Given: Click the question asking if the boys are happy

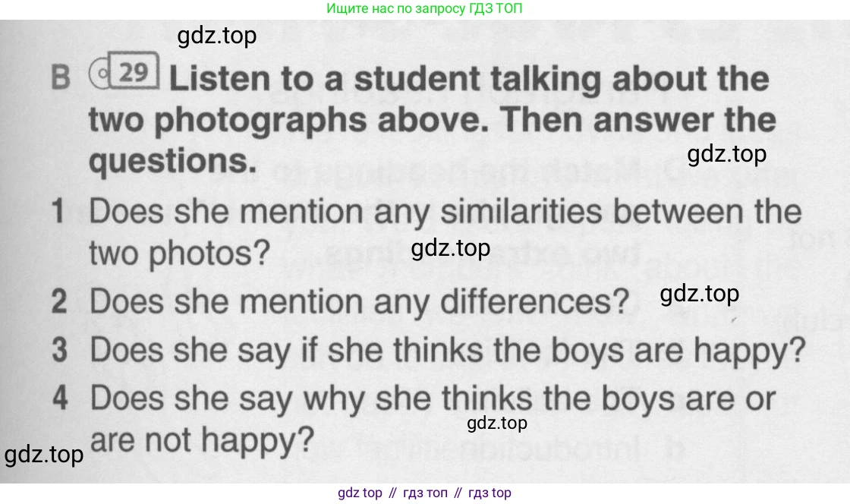Looking at the screenshot, I should point(445,350).
